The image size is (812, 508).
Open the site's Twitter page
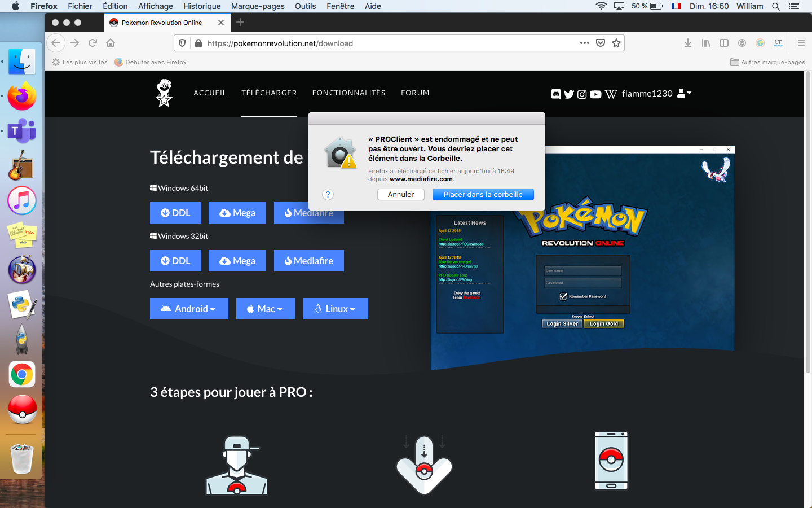tap(569, 94)
